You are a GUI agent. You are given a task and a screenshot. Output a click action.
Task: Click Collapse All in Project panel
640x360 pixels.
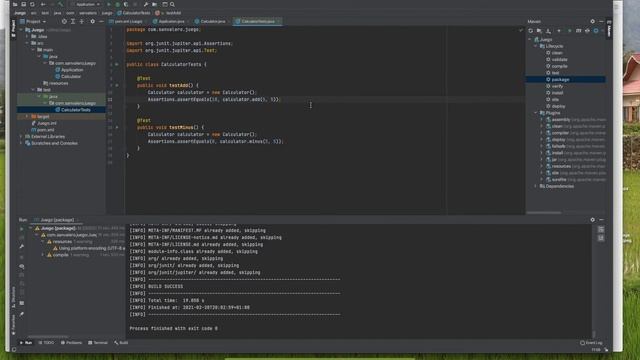coord(82,21)
